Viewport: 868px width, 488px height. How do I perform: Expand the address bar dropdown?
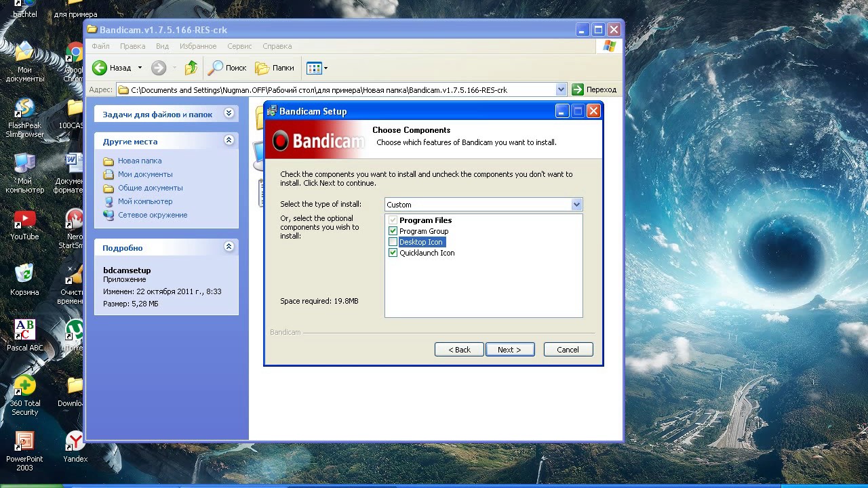[561, 89]
